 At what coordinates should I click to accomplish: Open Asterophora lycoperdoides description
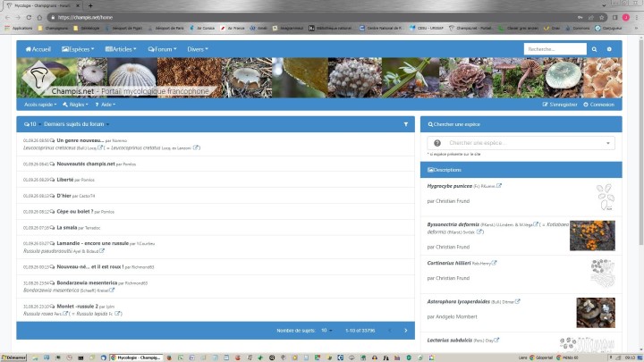(458, 302)
